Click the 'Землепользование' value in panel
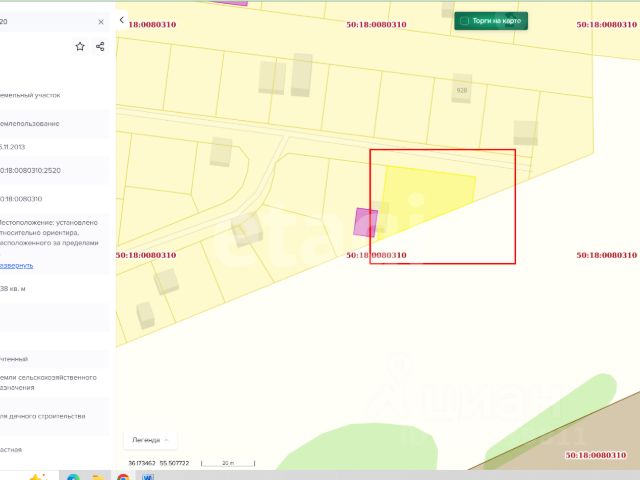Screen dimensions: 640x480 29,124
